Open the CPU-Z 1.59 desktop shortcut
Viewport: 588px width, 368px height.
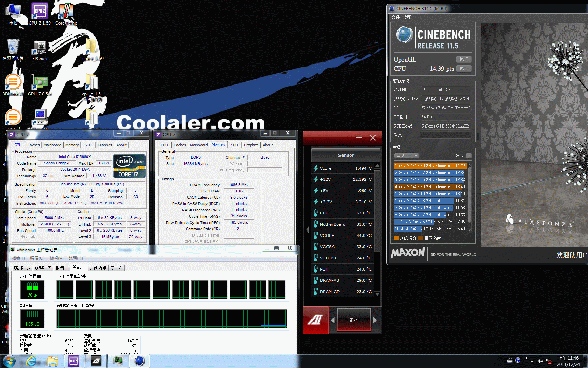[40, 14]
